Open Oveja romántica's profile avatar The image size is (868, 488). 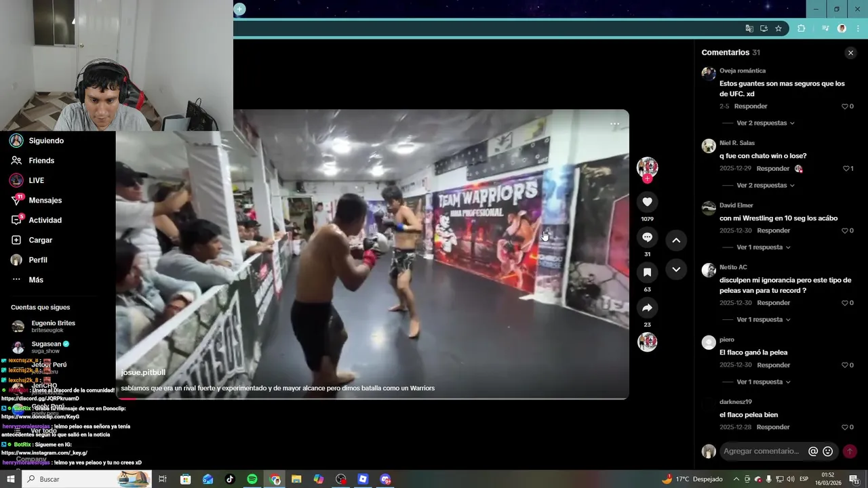pyautogui.click(x=709, y=73)
